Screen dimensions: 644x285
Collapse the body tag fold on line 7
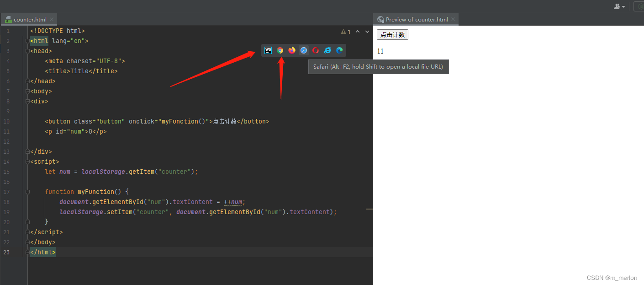(x=27, y=91)
